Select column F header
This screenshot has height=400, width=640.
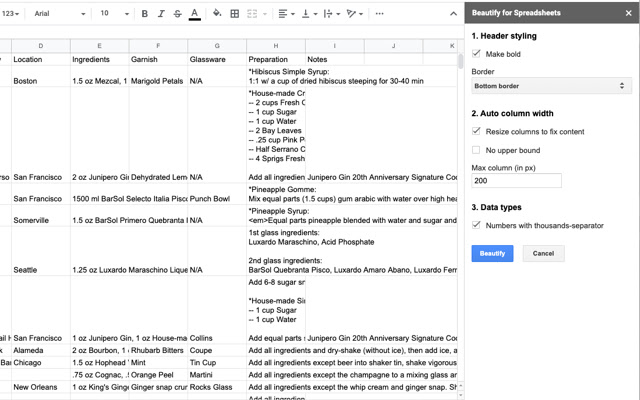point(158,46)
